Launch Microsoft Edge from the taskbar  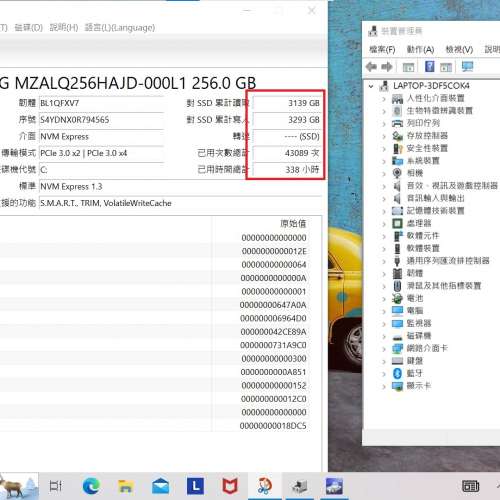pyautogui.click(x=91, y=486)
